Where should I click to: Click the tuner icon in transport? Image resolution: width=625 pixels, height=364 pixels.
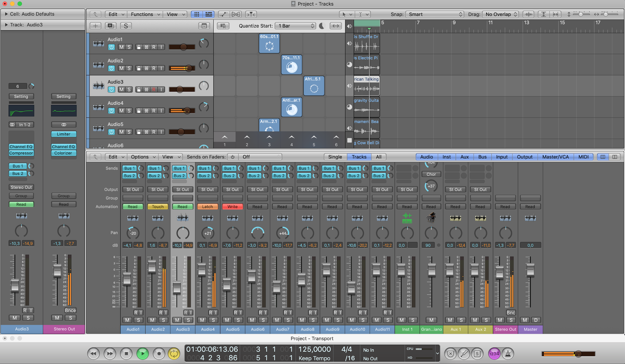tap(464, 354)
